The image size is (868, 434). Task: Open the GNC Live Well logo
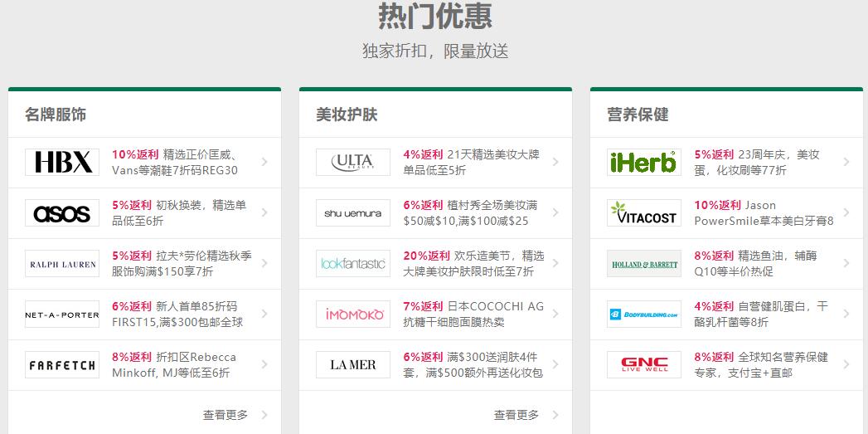click(x=644, y=365)
